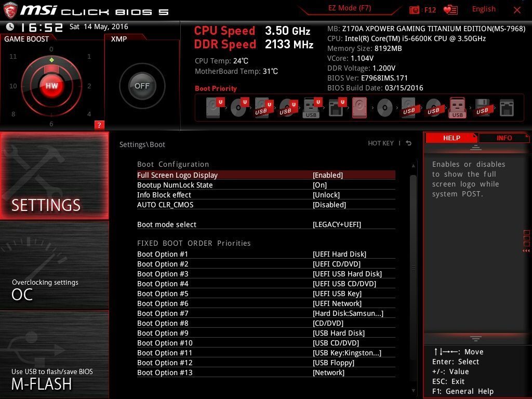Click the BIOS Ver E7968IMS.171 text

(x=367, y=78)
